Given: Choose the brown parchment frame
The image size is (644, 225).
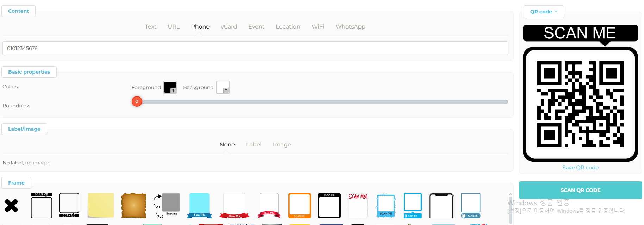Looking at the screenshot, I should pyautogui.click(x=134, y=206).
